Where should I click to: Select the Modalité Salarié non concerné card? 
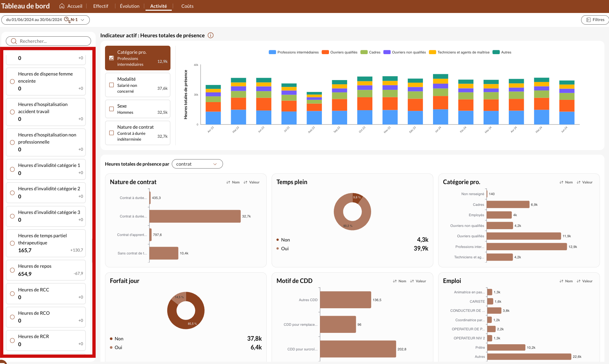coord(138,85)
